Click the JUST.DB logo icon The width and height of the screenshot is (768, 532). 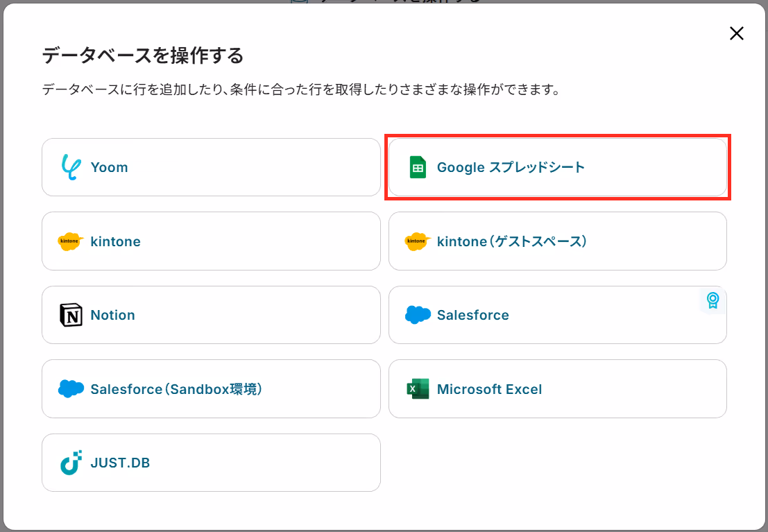click(71, 463)
